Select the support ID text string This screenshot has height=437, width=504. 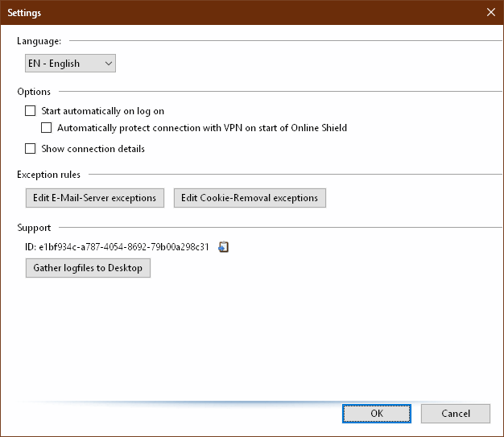point(117,247)
